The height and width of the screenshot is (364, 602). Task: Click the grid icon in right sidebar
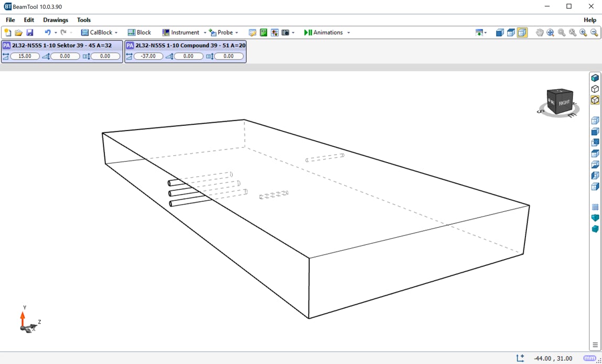click(x=595, y=207)
